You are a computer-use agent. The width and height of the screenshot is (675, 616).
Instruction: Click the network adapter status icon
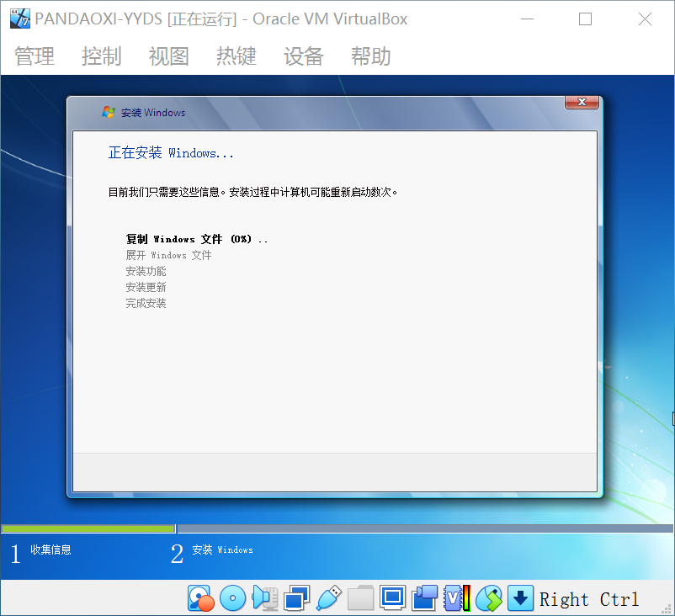coord(296,598)
